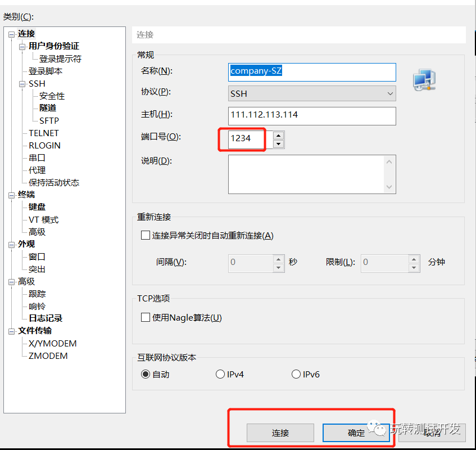
Task: Enable 连接异常关闭时自动重新连接 option
Action: click(143, 235)
